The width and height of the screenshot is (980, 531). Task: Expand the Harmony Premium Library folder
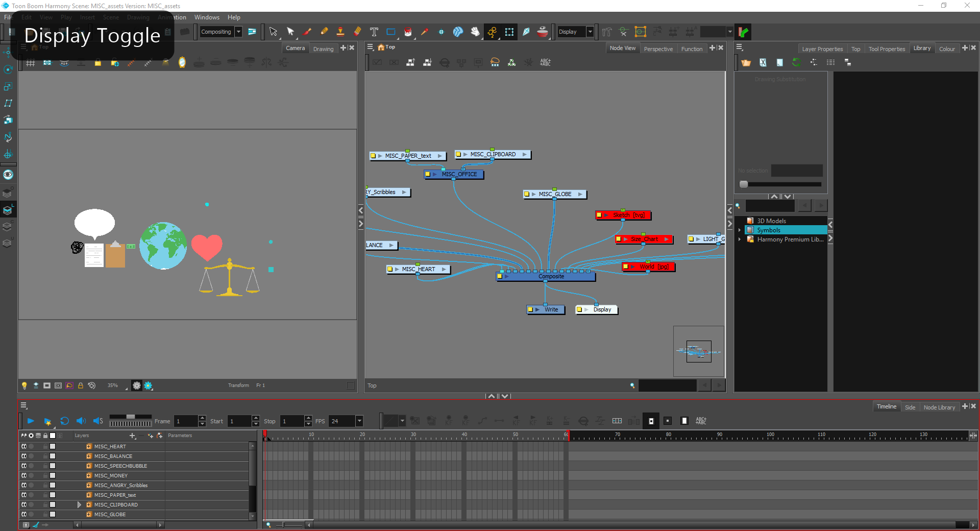(x=739, y=239)
